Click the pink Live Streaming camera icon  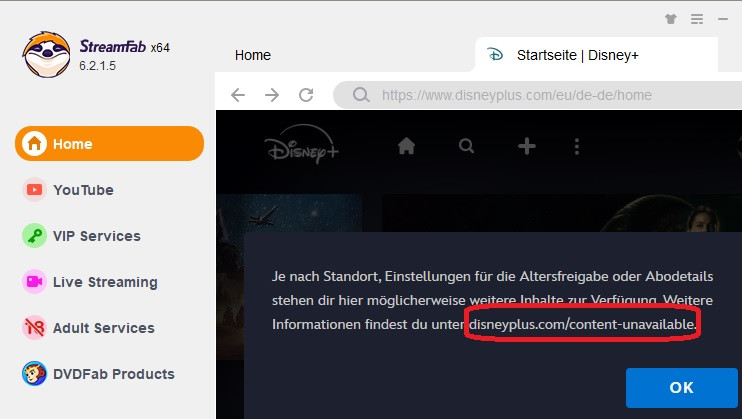click(34, 282)
